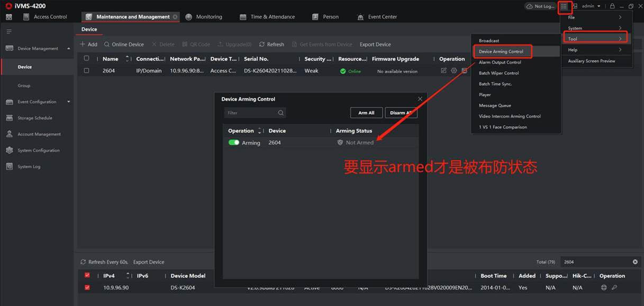Click Online Device in the toolbar
644x306 pixels.
pos(124,44)
